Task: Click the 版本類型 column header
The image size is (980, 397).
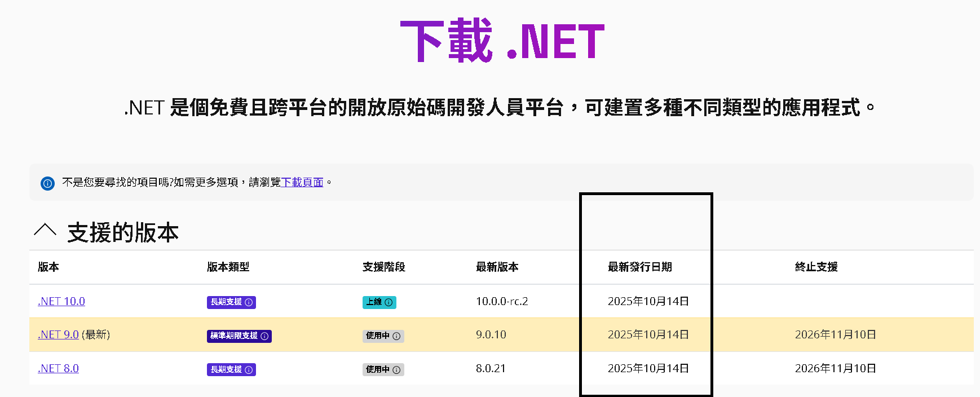Action: click(x=228, y=267)
